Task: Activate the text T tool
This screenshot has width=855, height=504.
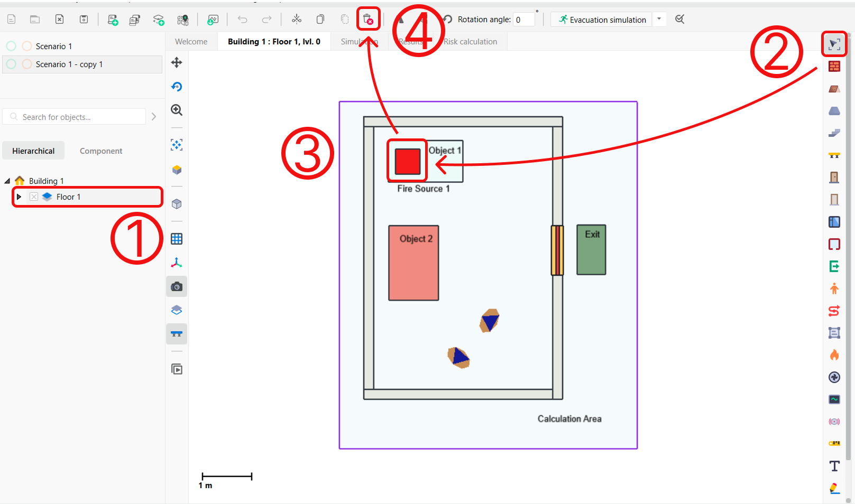Action: click(x=834, y=466)
